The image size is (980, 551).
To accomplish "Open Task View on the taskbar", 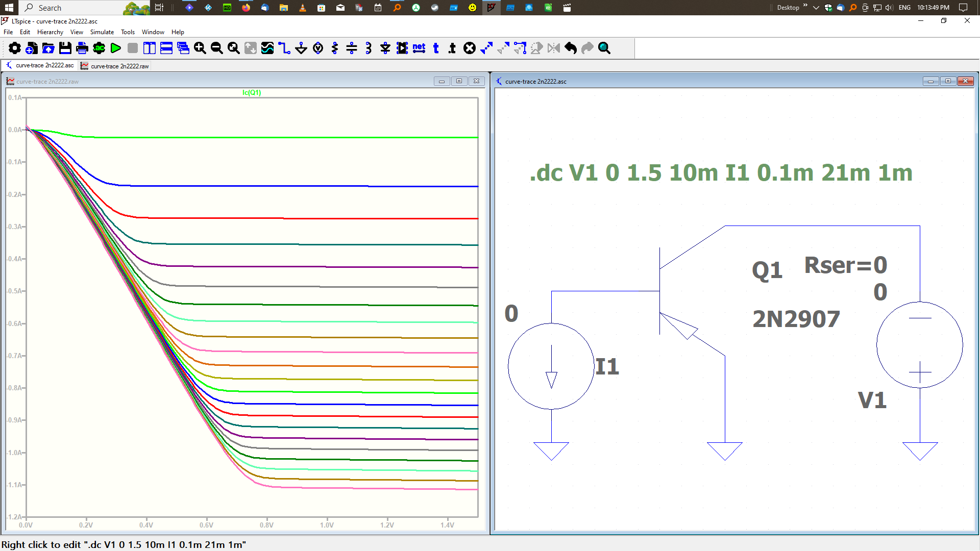I will [x=159, y=8].
